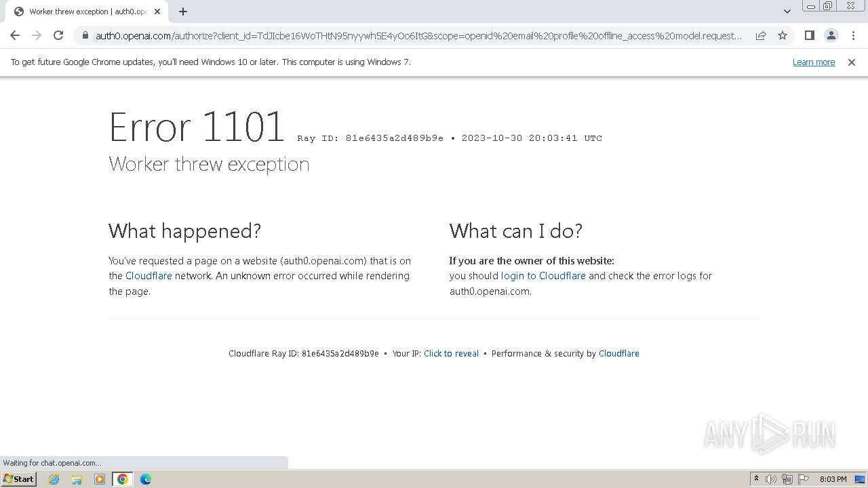Viewport: 868px width, 488px height.
Task: Minimize the Chrome window
Action: 811,5
